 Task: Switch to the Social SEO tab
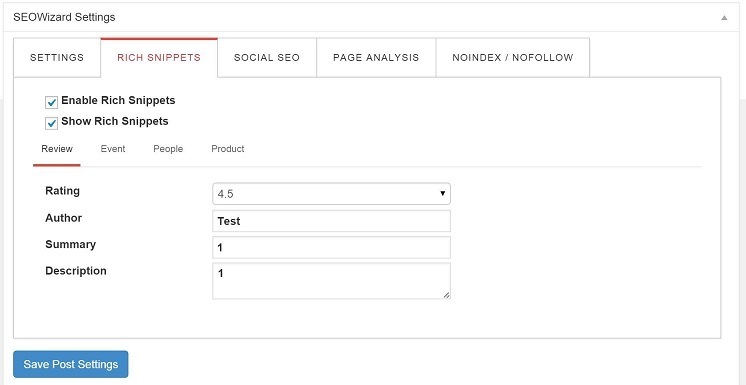(x=267, y=58)
